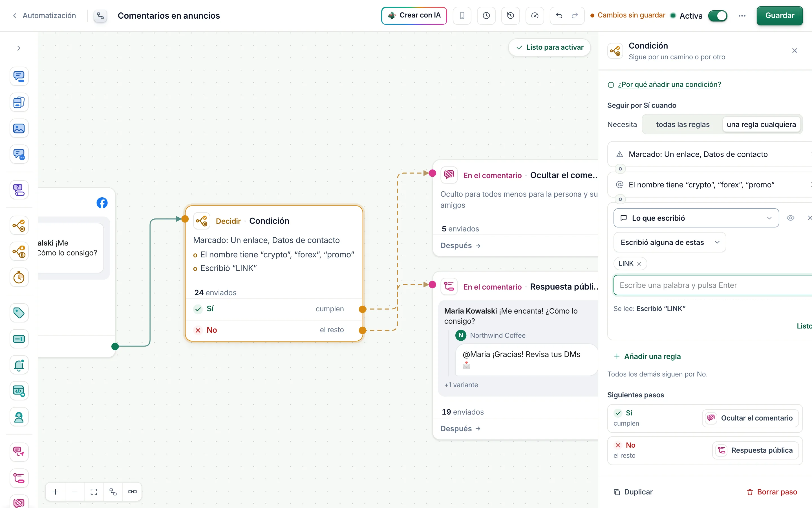Image resolution: width=812 pixels, height=508 pixels.
Task: Select 'todas las reglas' option
Action: (x=683, y=124)
